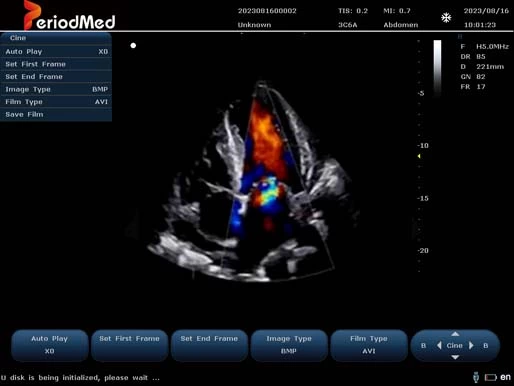The height and width of the screenshot is (386, 514).
Task: Click the right B label beside Cine
Action: pos(486,346)
